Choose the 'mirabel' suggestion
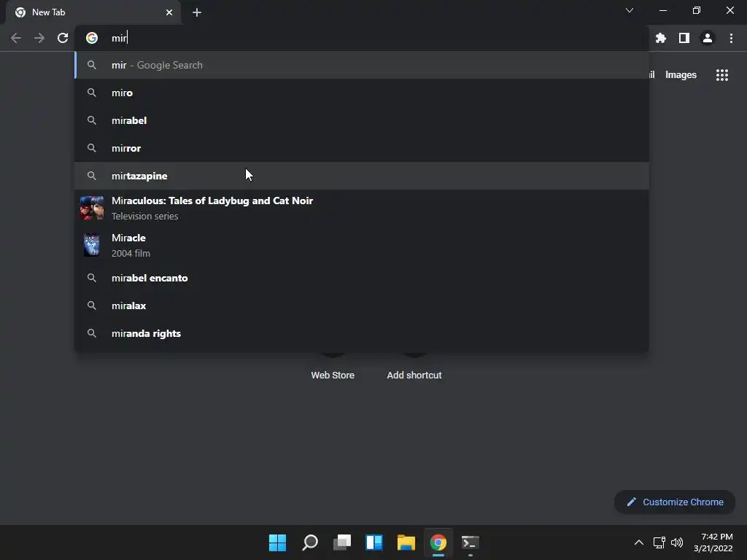The width and height of the screenshot is (747, 560). (362, 120)
